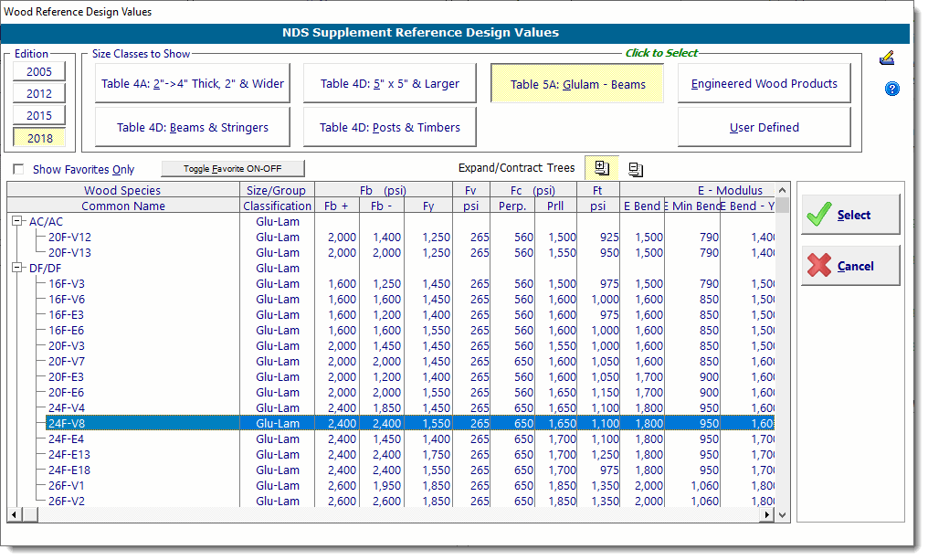Choose the User Defined size class
Image resolution: width=928 pixels, height=560 pixels.
[764, 128]
